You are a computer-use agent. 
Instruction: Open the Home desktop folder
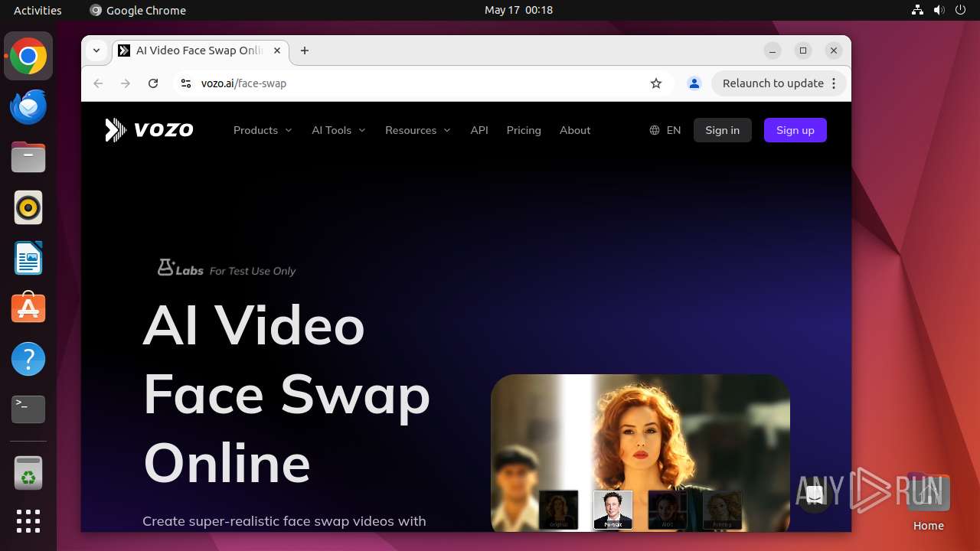(x=928, y=501)
